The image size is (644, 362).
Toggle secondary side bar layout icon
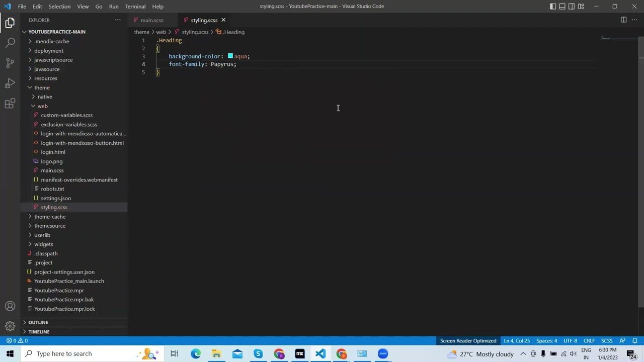pos(572,6)
